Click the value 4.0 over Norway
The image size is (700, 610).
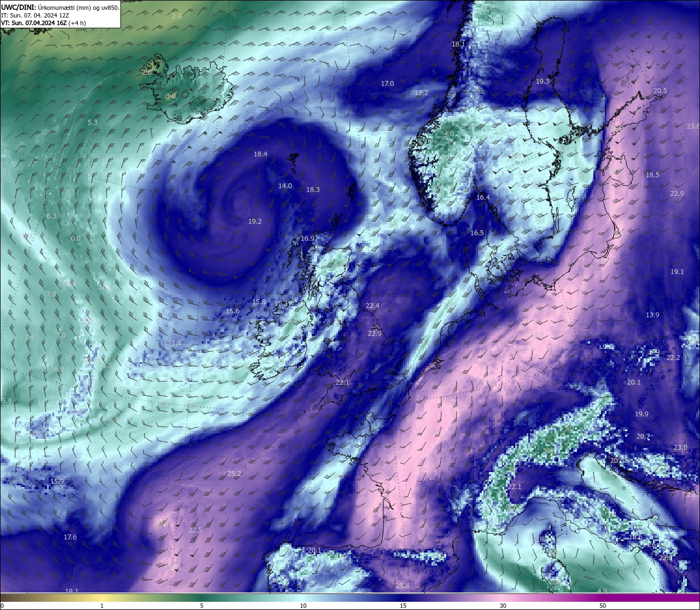(x=449, y=134)
